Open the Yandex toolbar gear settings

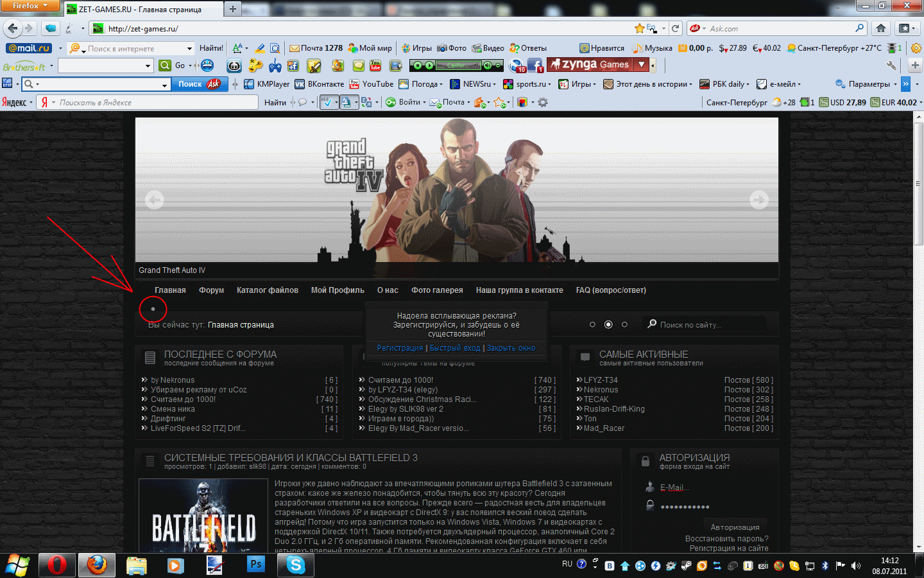pos(543,103)
